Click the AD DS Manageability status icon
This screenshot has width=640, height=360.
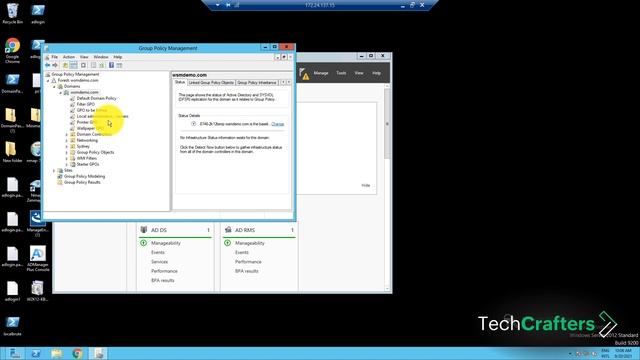point(144,243)
